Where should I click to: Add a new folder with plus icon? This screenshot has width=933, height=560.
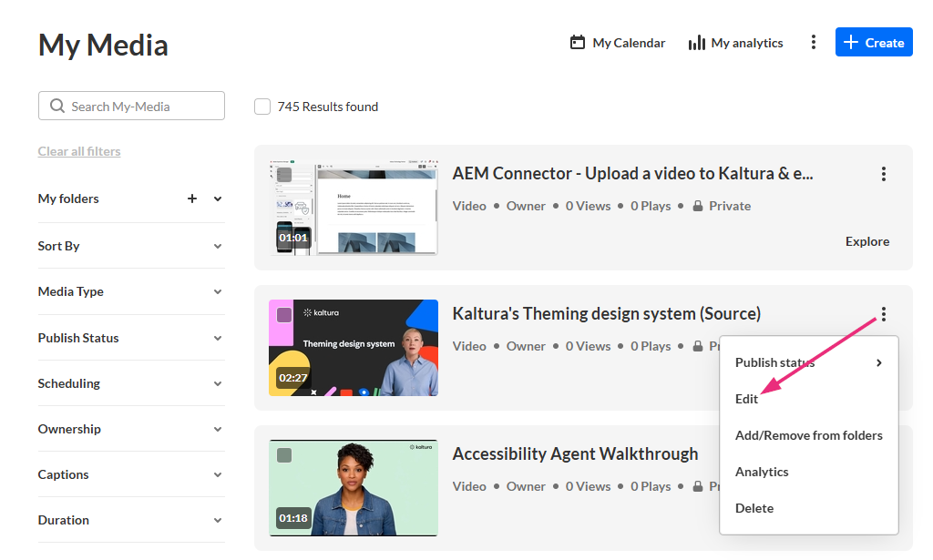pyautogui.click(x=192, y=199)
